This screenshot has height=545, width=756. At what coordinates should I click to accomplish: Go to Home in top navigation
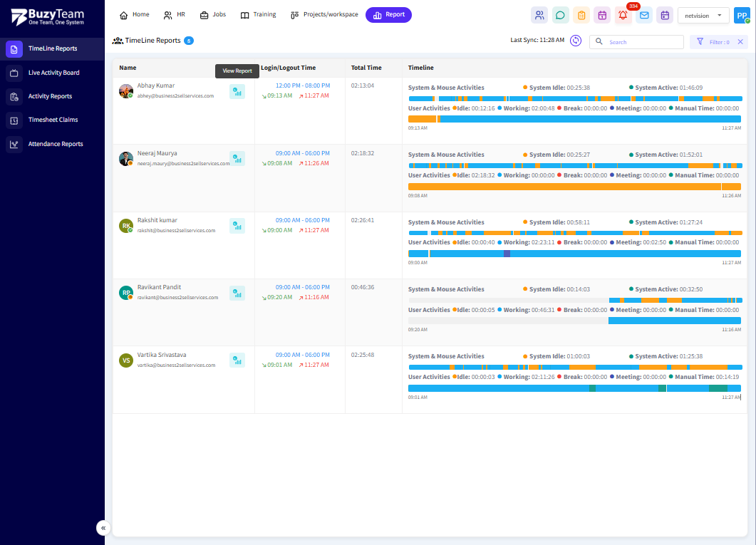[x=135, y=14]
